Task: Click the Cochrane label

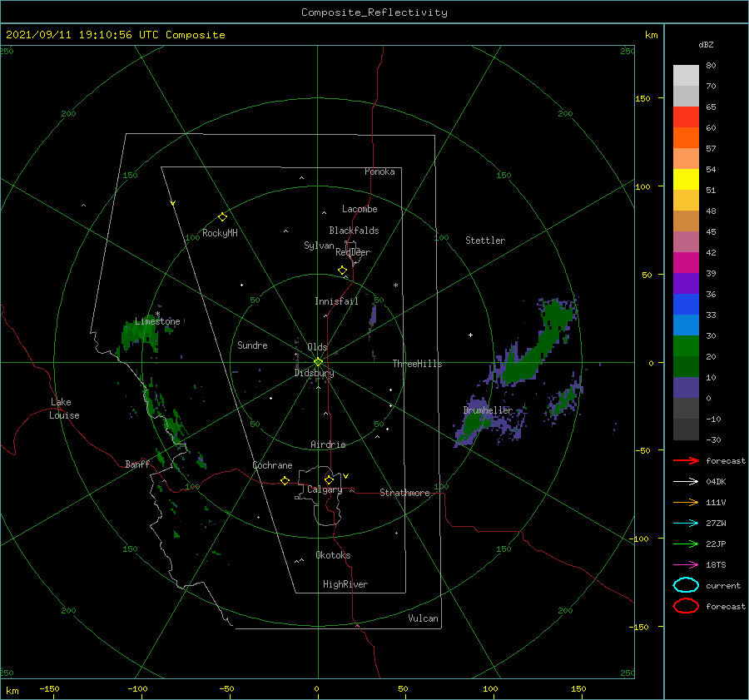Action: [272, 465]
